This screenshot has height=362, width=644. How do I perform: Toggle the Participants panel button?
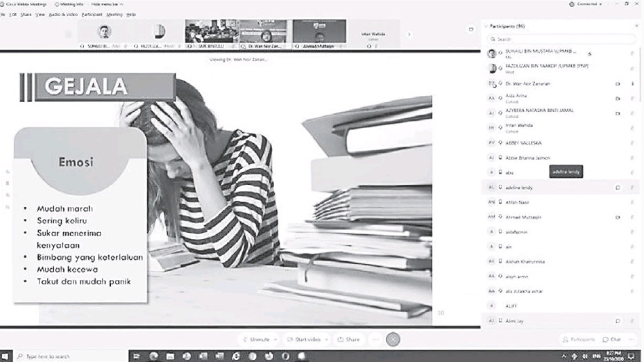pos(578,339)
